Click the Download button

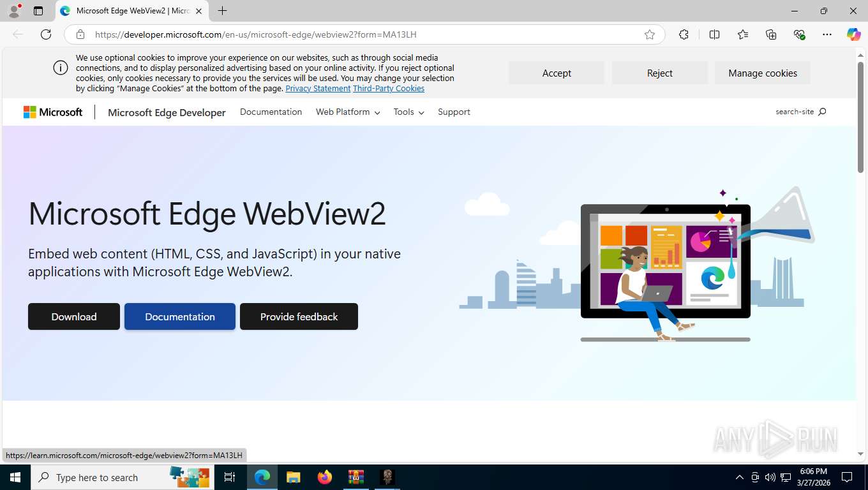pos(74,316)
